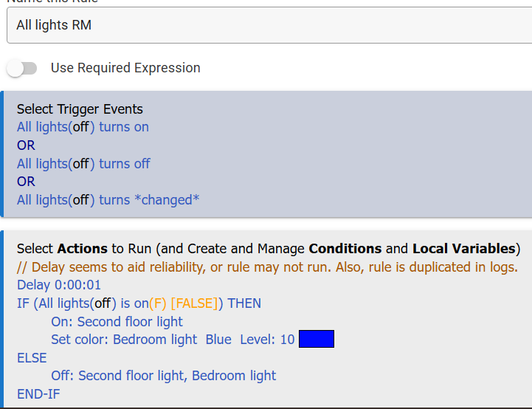Viewport: 532px width, 409px height.
Task: Select the "All lights(off) turns *changed*" trigger
Action: [x=108, y=200]
